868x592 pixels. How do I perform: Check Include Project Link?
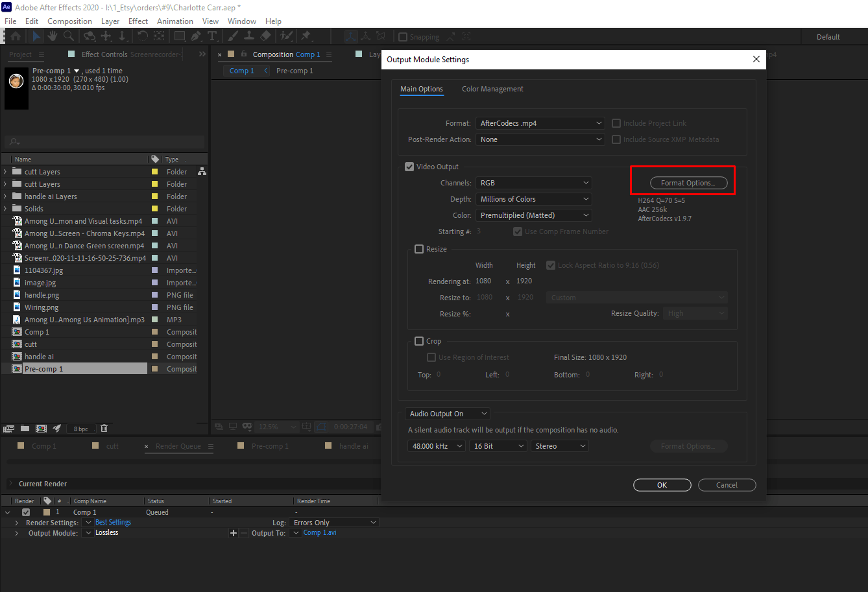pos(616,123)
